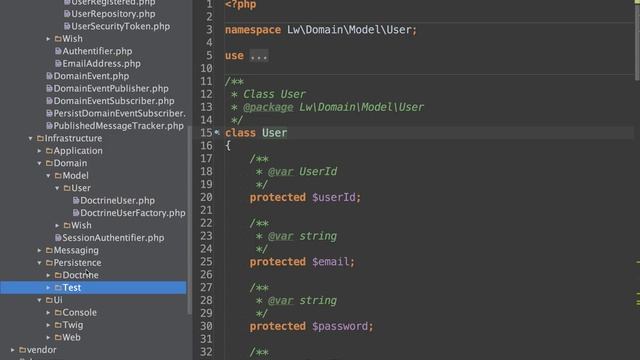Click line number 20 in the gutter

pyautogui.click(x=206, y=198)
